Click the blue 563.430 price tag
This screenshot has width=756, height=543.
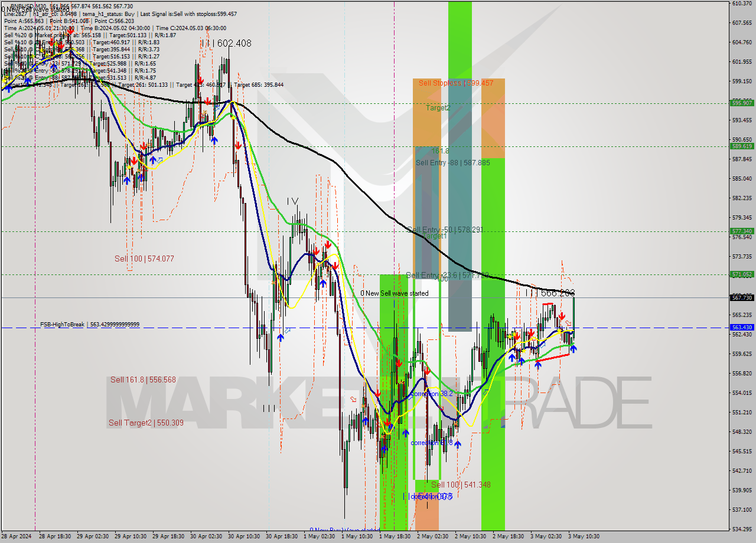pyautogui.click(x=742, y=327)
